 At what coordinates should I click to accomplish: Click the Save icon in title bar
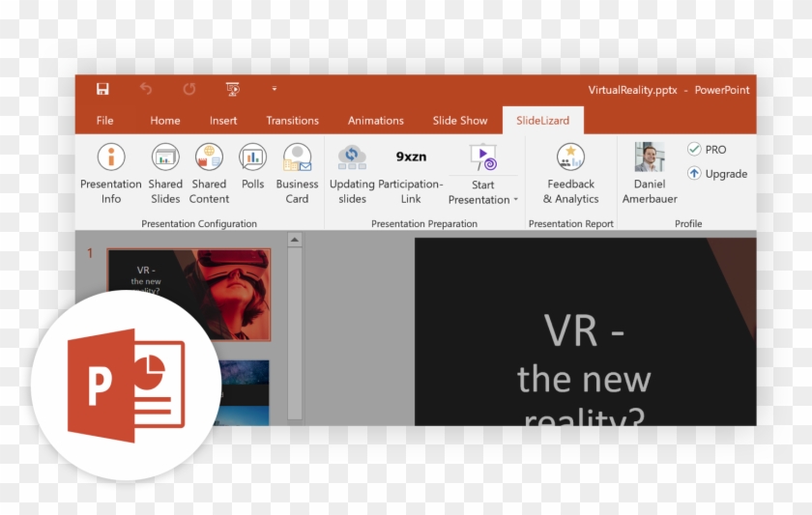(x=102, y=89)
